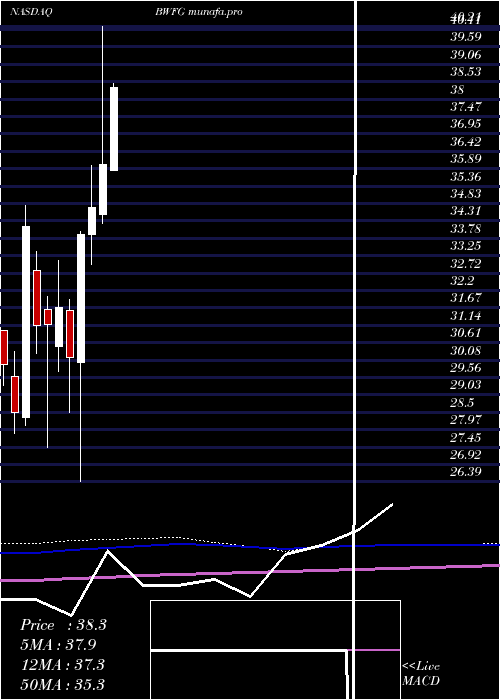Select the 38.53 price axis label
Image resolution: width=500 pixels, height=700 pixels.
click(465, 72)
